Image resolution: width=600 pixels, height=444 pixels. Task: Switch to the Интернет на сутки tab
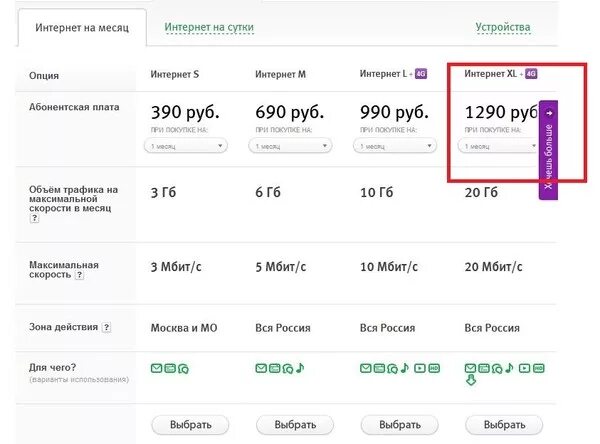tap(209, 27)
